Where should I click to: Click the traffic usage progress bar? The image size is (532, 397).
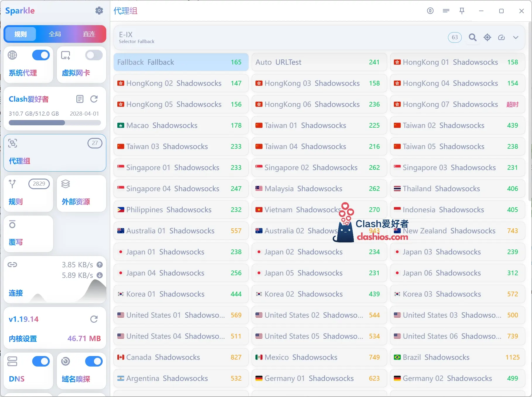click(x=55, y=123)
